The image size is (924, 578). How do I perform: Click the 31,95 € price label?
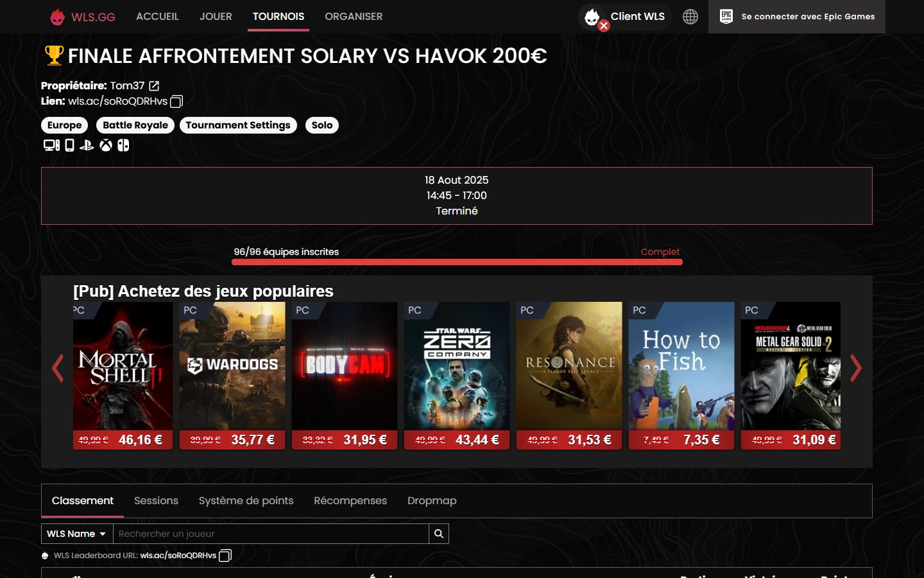365,440
